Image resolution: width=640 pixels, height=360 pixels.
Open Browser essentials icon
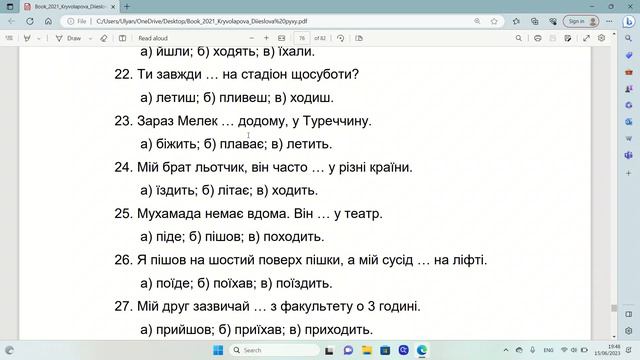click(553, 21)
